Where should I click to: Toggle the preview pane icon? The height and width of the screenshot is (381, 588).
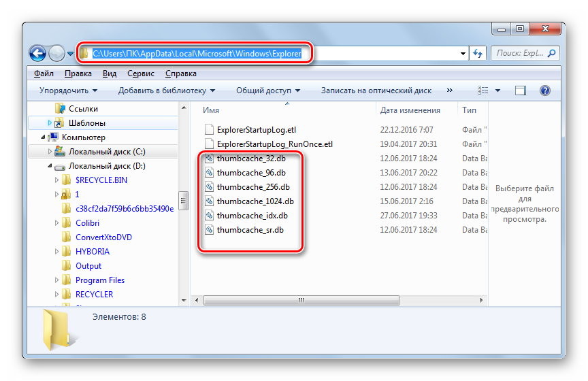pos(521,90)
